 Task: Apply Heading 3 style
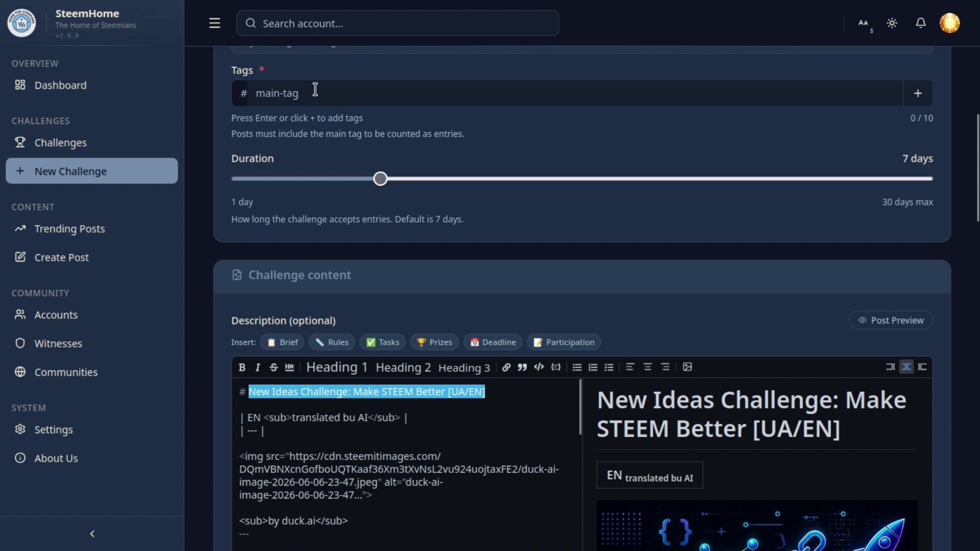(464, 368)
